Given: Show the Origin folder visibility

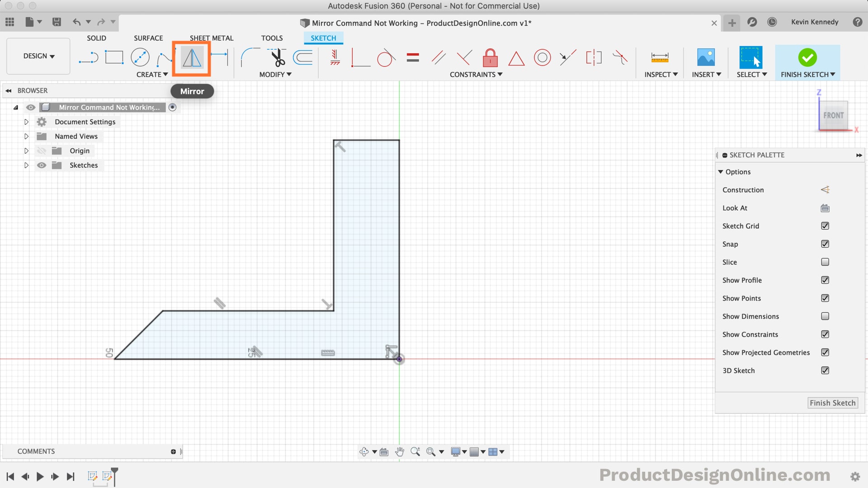Looking at the screenshot, I should click(x=42, y=151).
